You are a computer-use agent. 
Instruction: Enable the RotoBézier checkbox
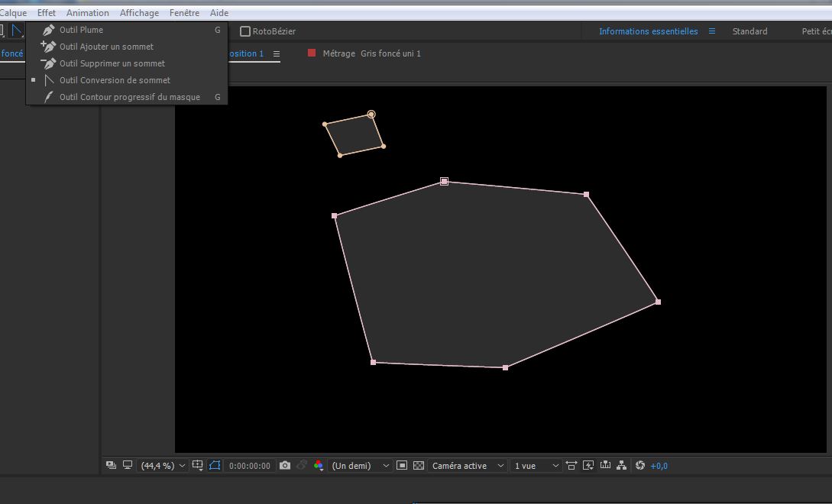pyautogui.click(x=245, y=31)
